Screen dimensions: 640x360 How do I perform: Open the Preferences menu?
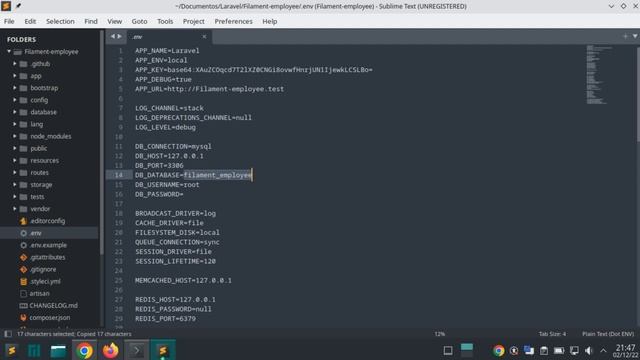[233, 21]
